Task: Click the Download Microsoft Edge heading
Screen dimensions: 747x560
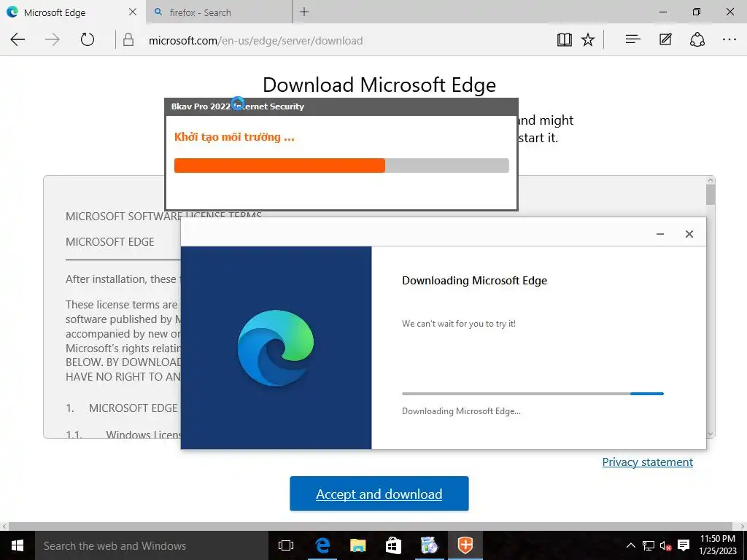Action: 379,85
